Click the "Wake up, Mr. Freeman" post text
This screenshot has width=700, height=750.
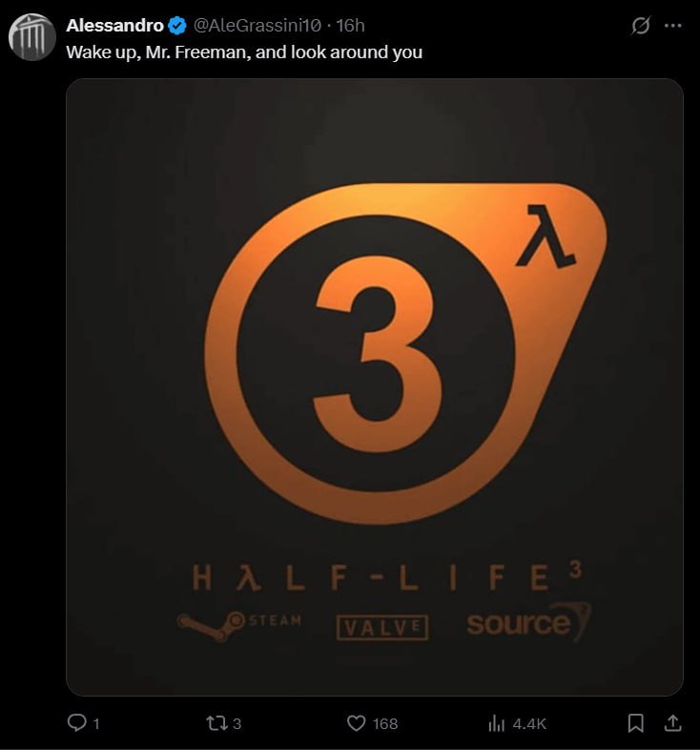[x=244, y=52]
